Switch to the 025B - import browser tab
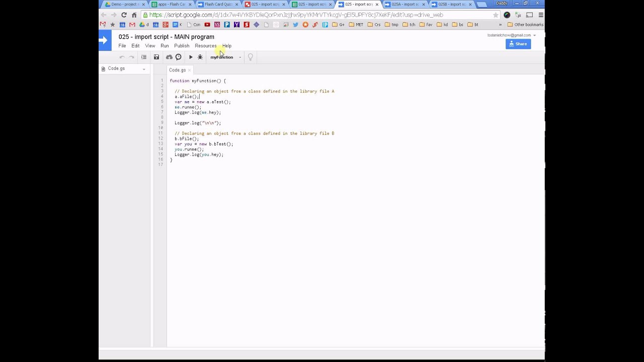644x362 pixels. point(451,5)
